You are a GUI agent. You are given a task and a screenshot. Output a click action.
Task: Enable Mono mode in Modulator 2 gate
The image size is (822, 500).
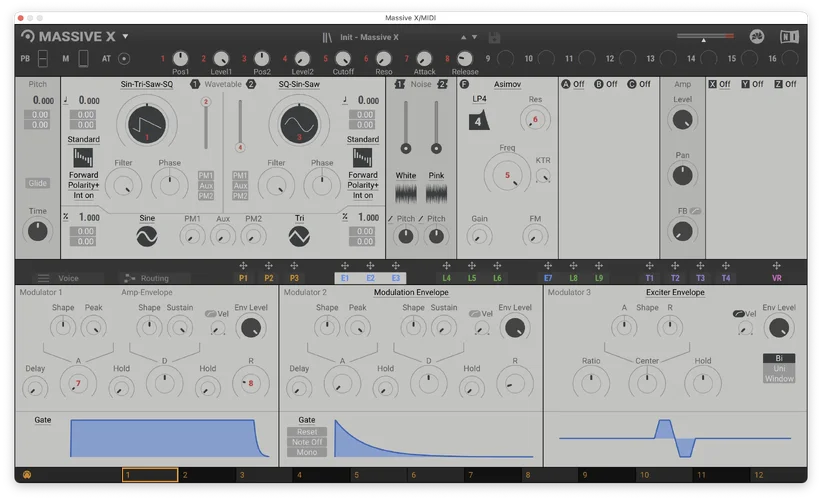point(307,452)
